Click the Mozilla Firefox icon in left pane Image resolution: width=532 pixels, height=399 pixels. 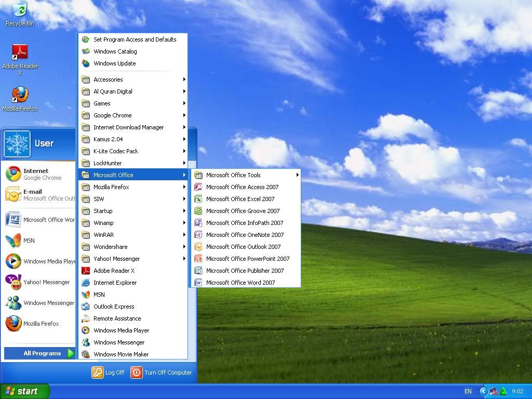13,323
